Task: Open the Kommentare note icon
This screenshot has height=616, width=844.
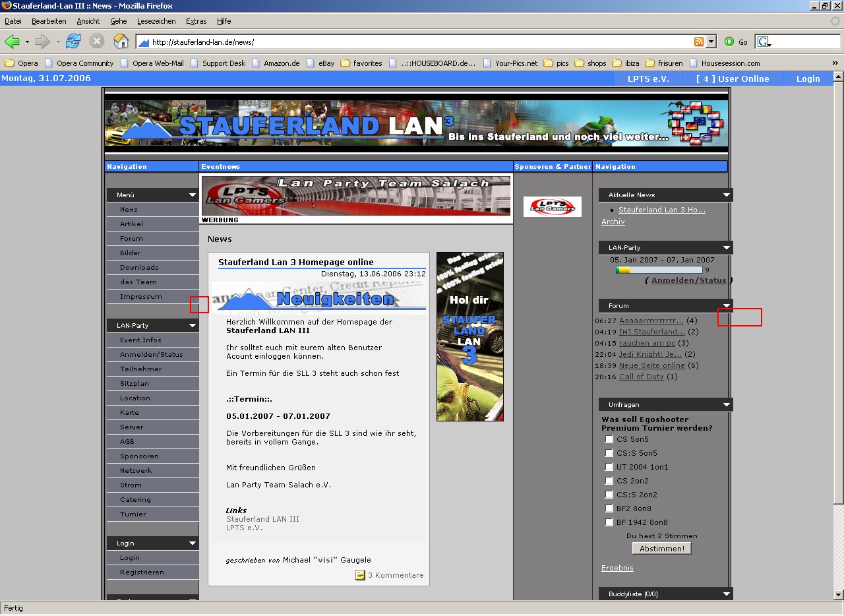Action: click(x=360, y=575)
